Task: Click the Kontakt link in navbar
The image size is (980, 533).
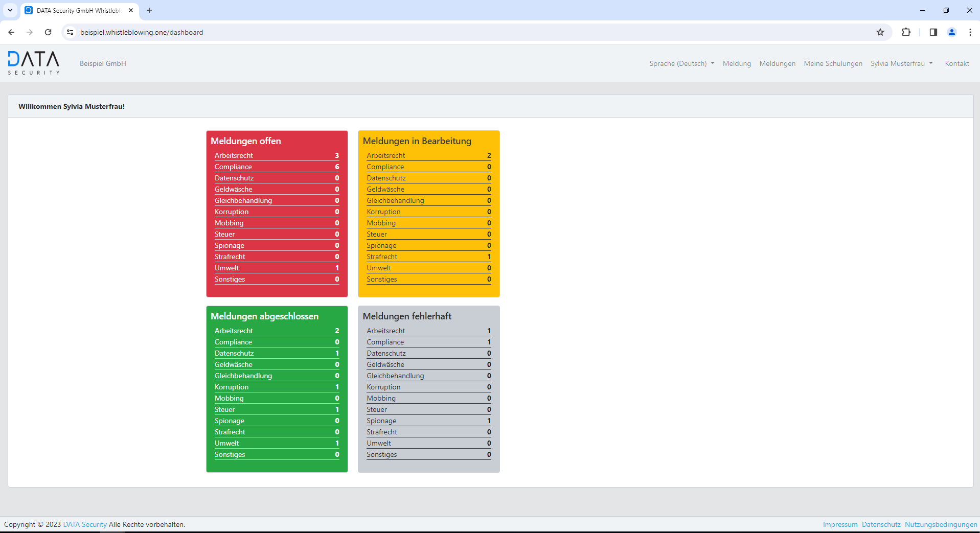Action: pyautogui.click(x=956, y=63)
